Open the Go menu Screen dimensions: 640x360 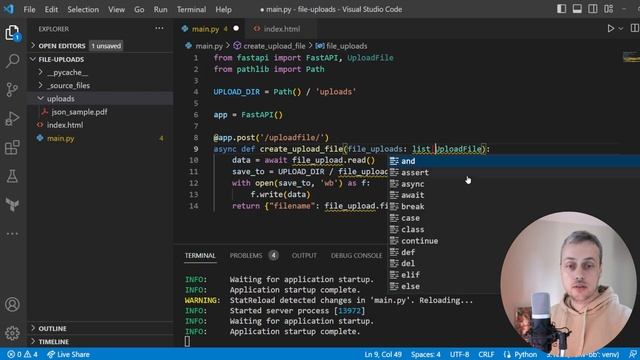pyautogui.click(x=139, y=9)
